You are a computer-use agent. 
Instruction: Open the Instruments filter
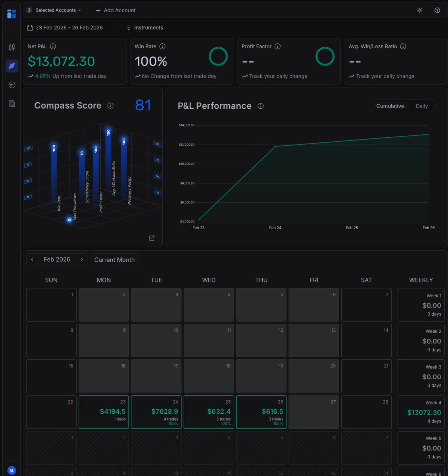(144, 28)
